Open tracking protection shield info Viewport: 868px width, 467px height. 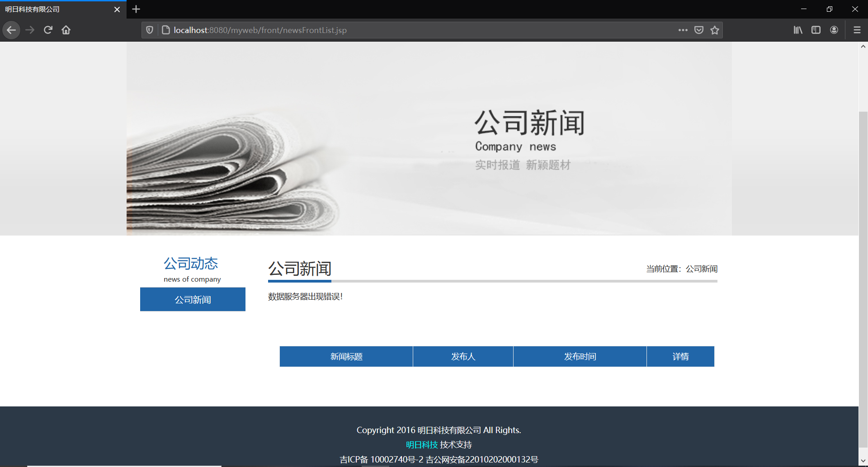(150, 30)
